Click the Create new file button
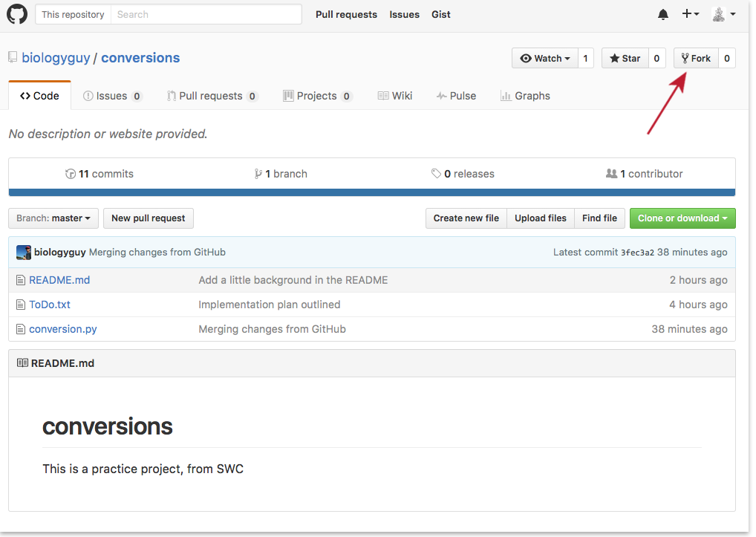This screenshot has height=537, width=756. coord(466,218)
